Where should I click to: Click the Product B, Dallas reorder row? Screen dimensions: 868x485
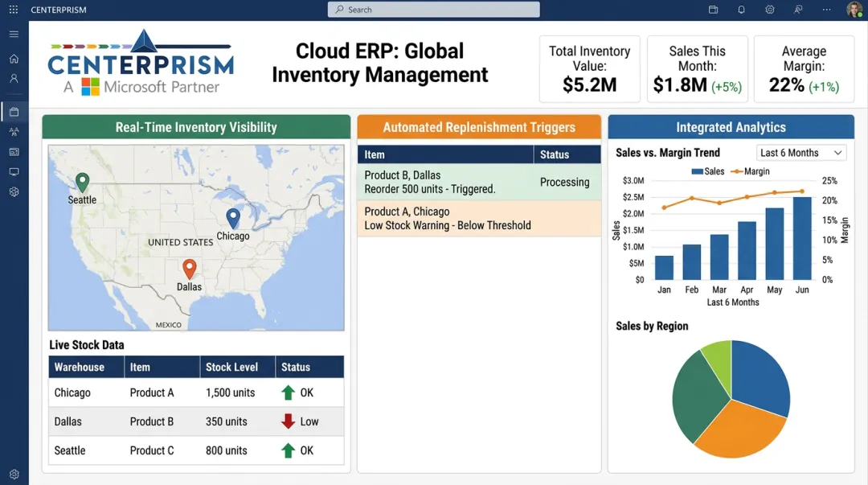coord(479,182)
